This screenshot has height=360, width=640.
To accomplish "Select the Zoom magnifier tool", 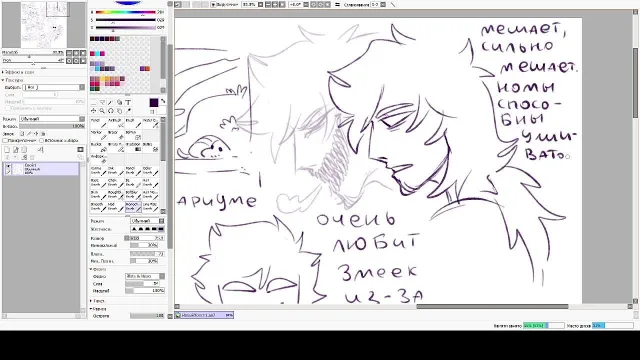I will pos(102,111).
